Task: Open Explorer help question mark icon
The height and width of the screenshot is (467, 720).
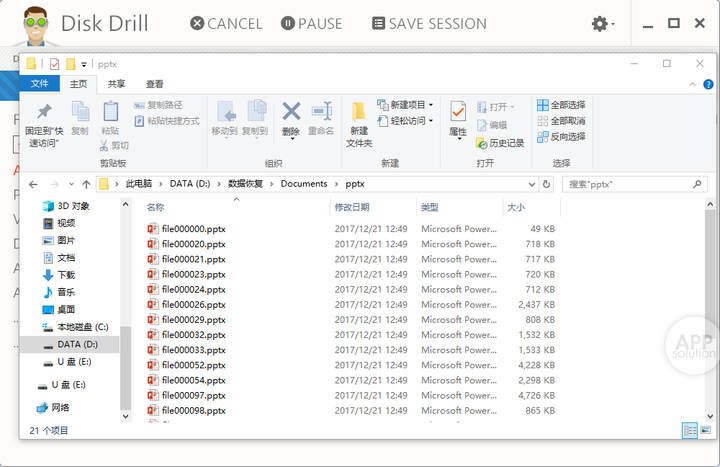Action: 709,84
